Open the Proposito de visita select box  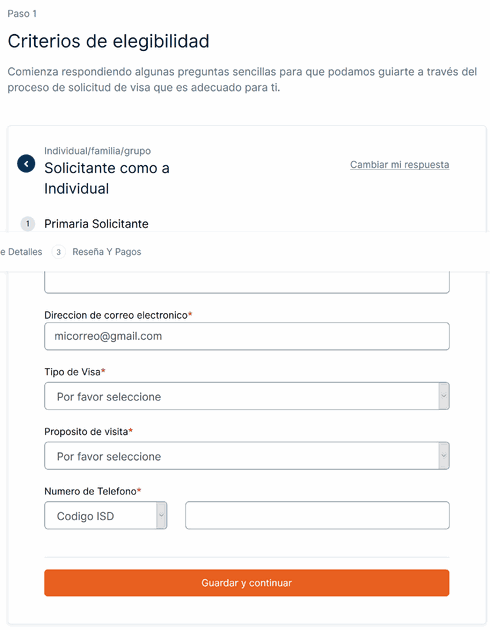[x=247, y=456]
